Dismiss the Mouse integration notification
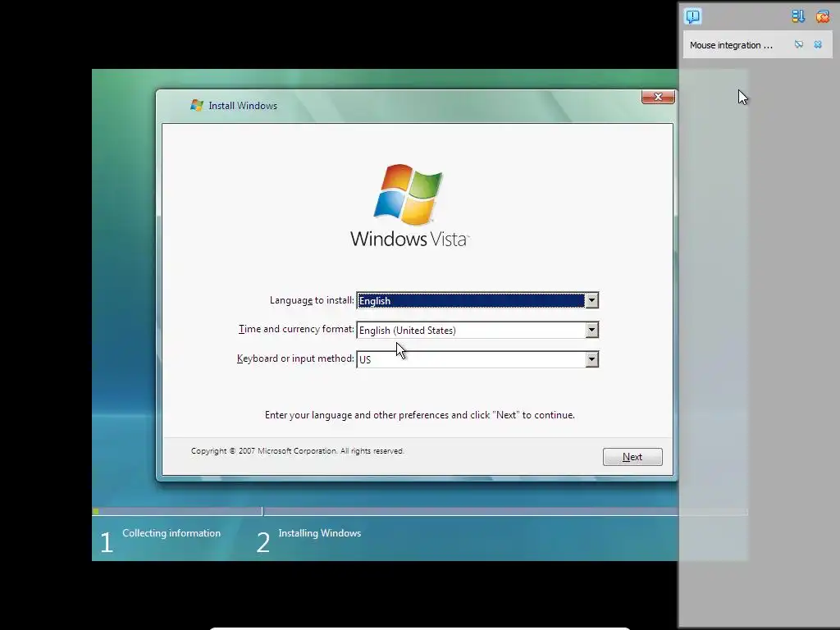This screenshot has width=840, height=630. click(x=818, y=44)
